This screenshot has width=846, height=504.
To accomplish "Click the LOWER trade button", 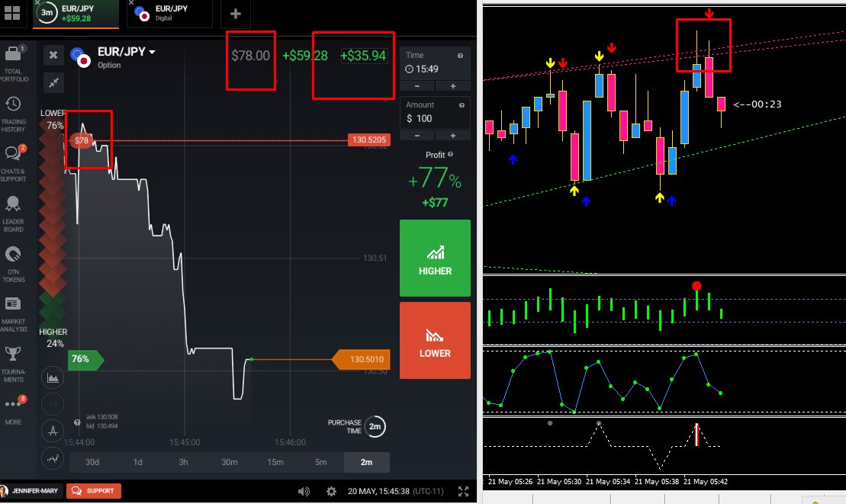I will coord(435,340).
